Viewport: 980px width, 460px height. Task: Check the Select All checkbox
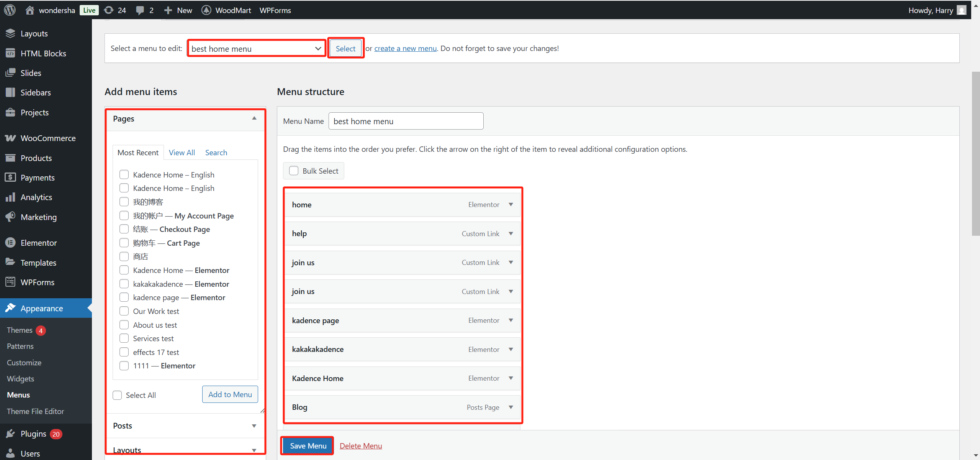(117, 395)
